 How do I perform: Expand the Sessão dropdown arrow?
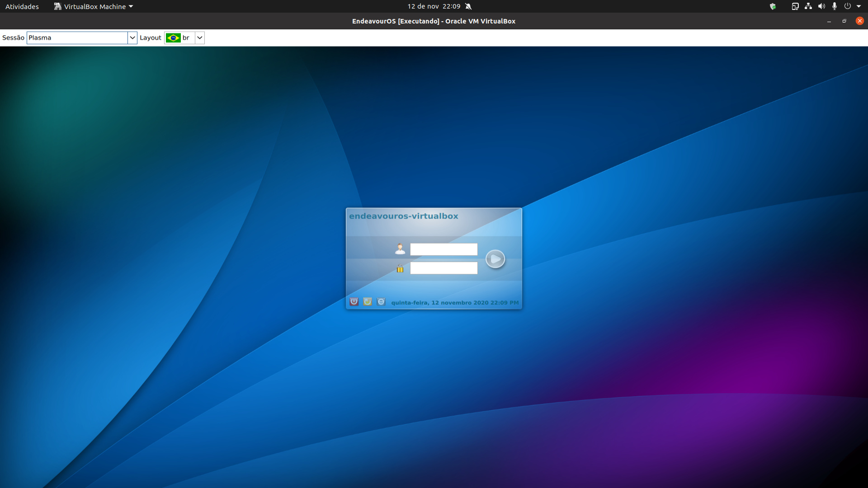(132, 38)
